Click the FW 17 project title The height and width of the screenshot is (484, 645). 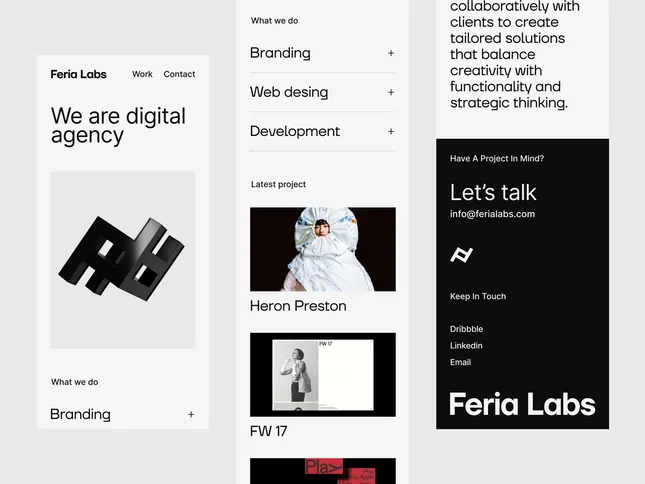(269, 431)
